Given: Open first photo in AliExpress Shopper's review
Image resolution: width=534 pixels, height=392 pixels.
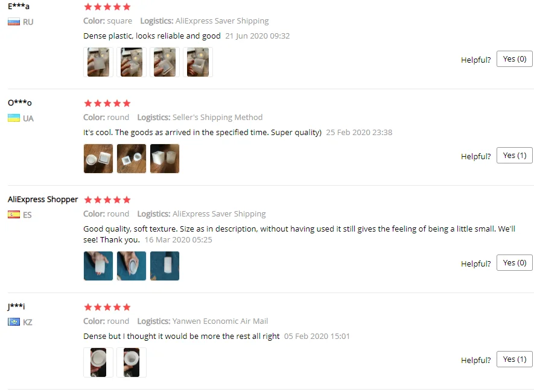Looking at the screenshot, I should coord(98,266).
